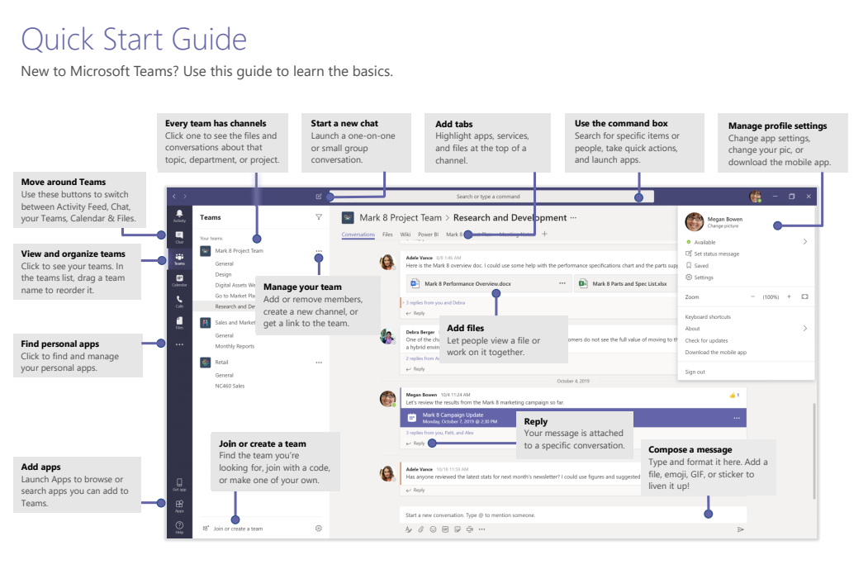Show more compose options (ellipsis)
The width and height of the screenshot is (868, 588).
[x=481, y=529]
